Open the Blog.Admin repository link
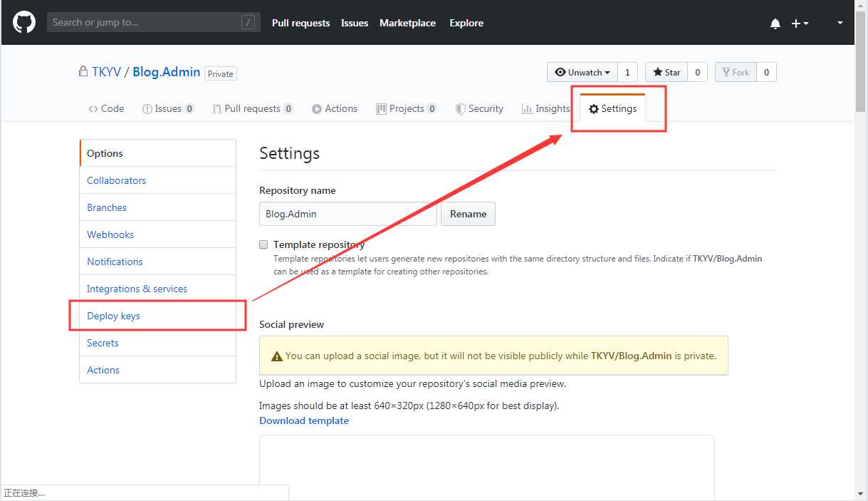The height and width of the screenshot is (501, 868). 167,72
